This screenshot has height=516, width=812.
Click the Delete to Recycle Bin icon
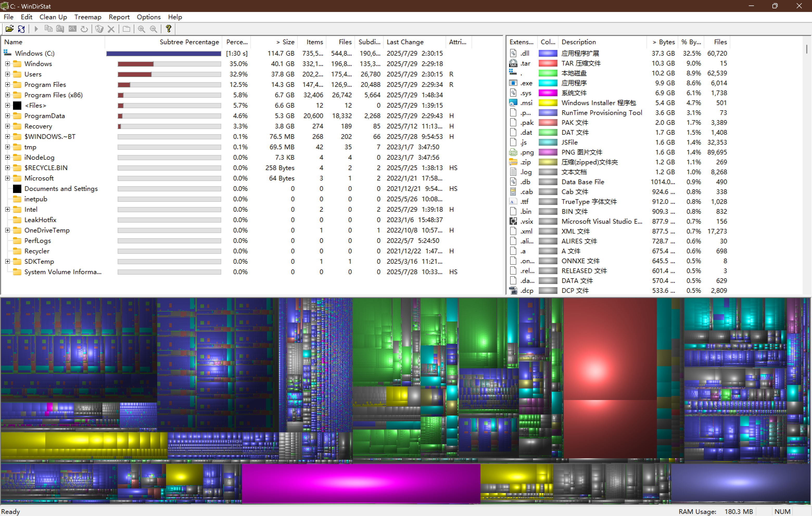pyautogui.click(x=99, y=29)
